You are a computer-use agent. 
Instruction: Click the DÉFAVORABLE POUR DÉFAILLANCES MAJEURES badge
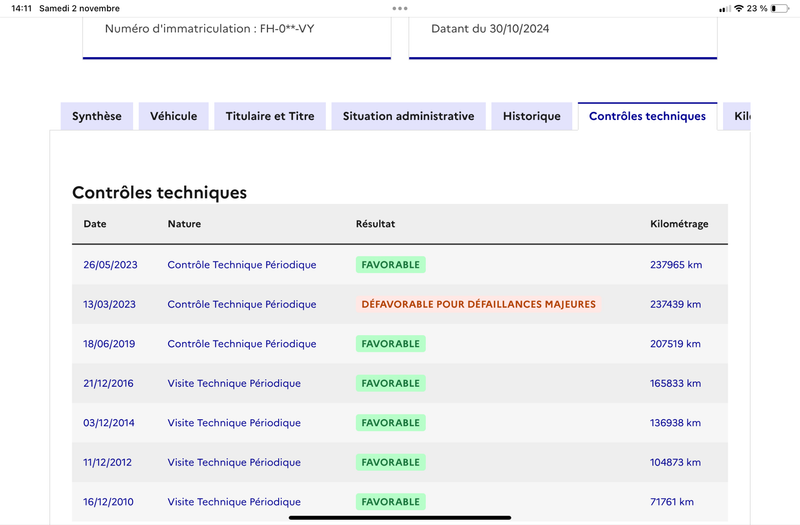pyautogui.click(x=478, y=304)
